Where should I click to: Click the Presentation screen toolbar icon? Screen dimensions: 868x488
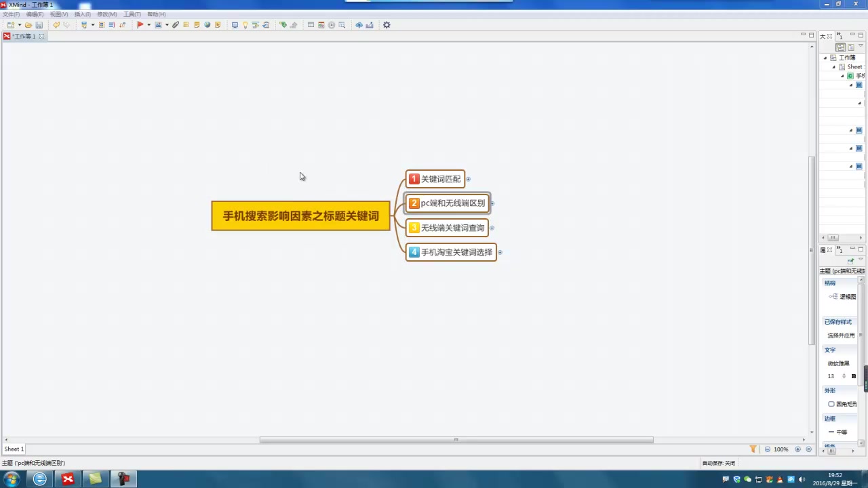point(235,25)
